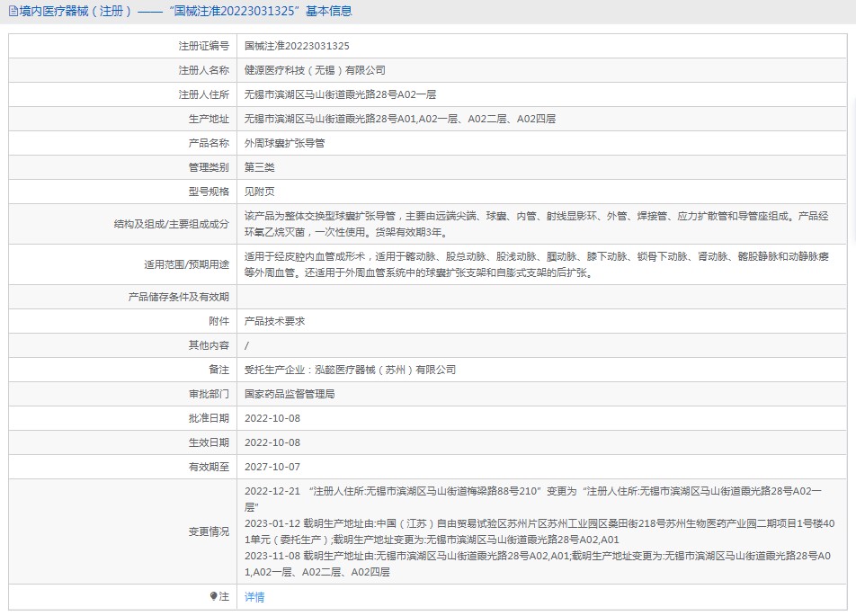Image resolution: width=856 pixels, height=616 pixels.
Task: Click the 生产地址 value ending A02四层
Action: pos(400,119)
